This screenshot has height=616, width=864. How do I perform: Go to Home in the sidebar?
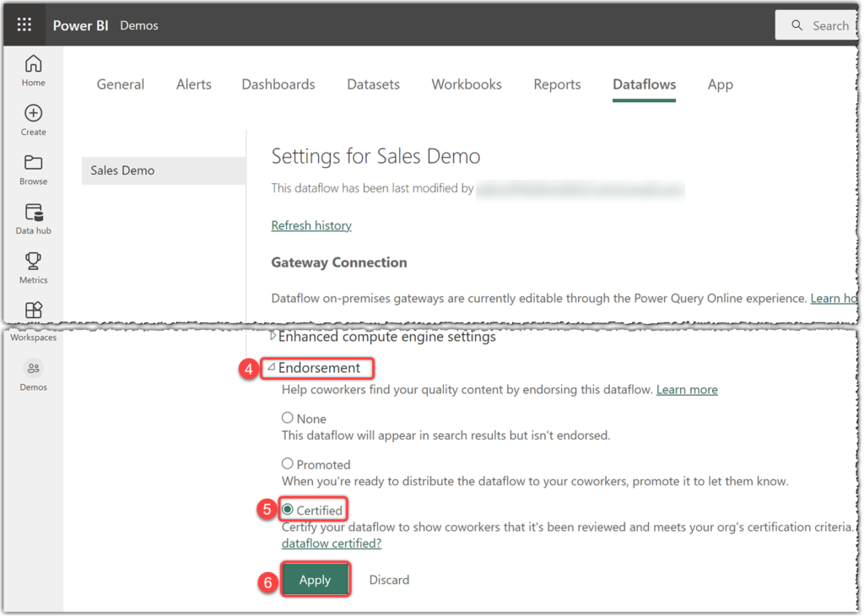[x=33, y=71]
